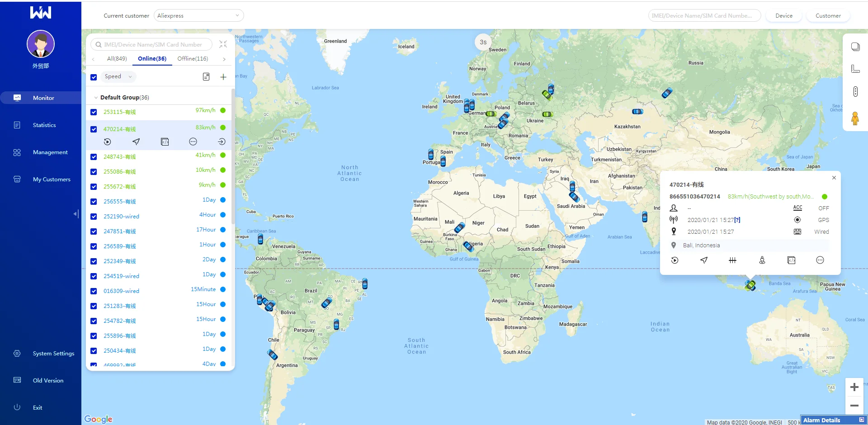Image resolution: width=868 pixels, height=425 pixels.
Task: Click the [?] help link beside signal time
Action: [737, 220]
